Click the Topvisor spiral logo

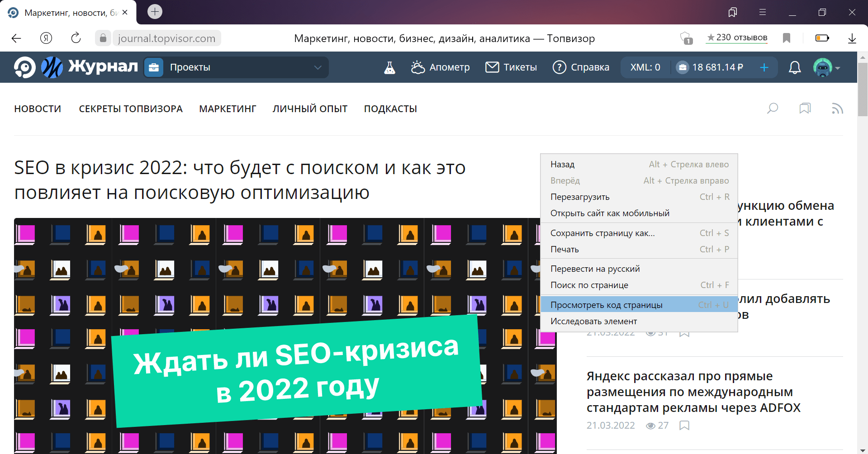click(x=24, y=67)
